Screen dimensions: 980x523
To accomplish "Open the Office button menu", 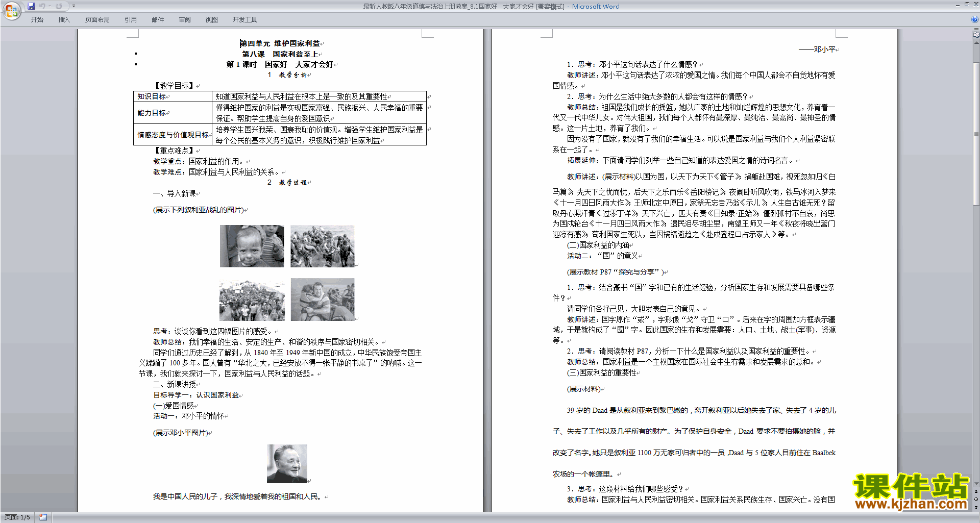I will point(11,11).
